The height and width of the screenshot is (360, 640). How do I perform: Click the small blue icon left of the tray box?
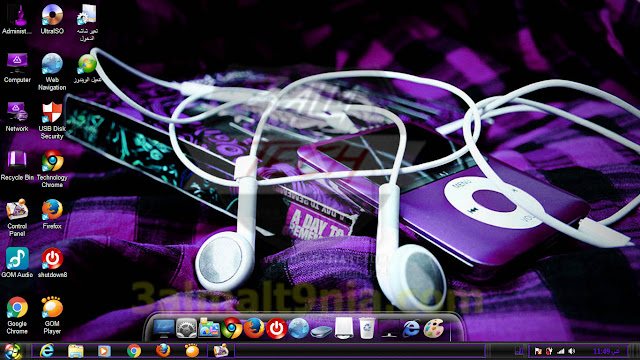(x=519, y=351)
